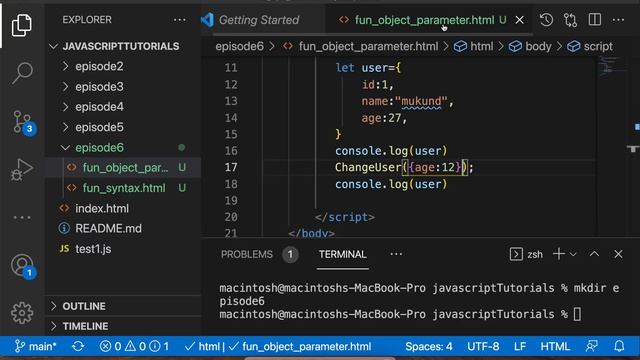Select language mode HTML
The image size is (640, 360).
pyautogui.click(x=555, y=347)
